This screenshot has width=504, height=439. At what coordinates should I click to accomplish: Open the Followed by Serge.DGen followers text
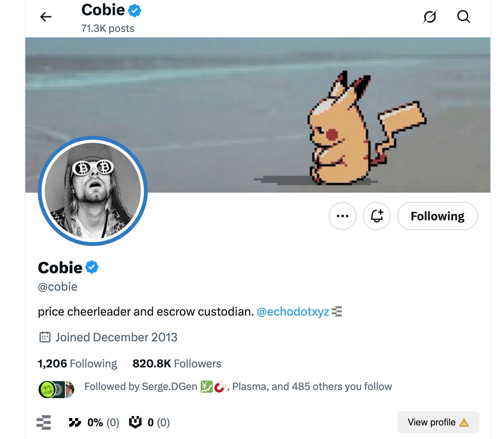click(238, 386)
